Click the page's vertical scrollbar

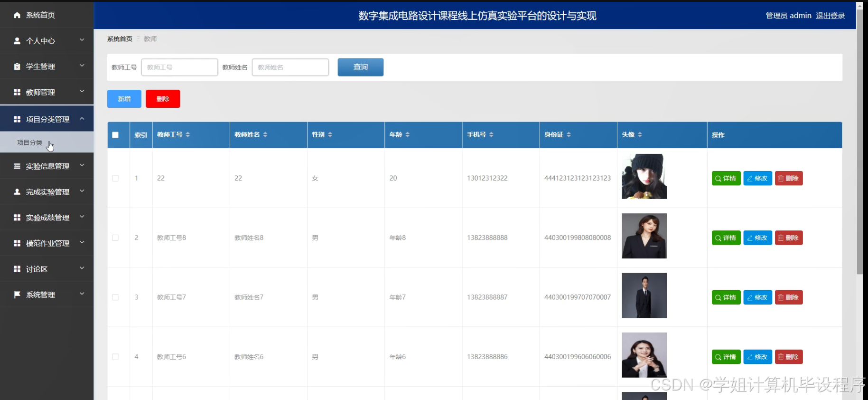859,143
